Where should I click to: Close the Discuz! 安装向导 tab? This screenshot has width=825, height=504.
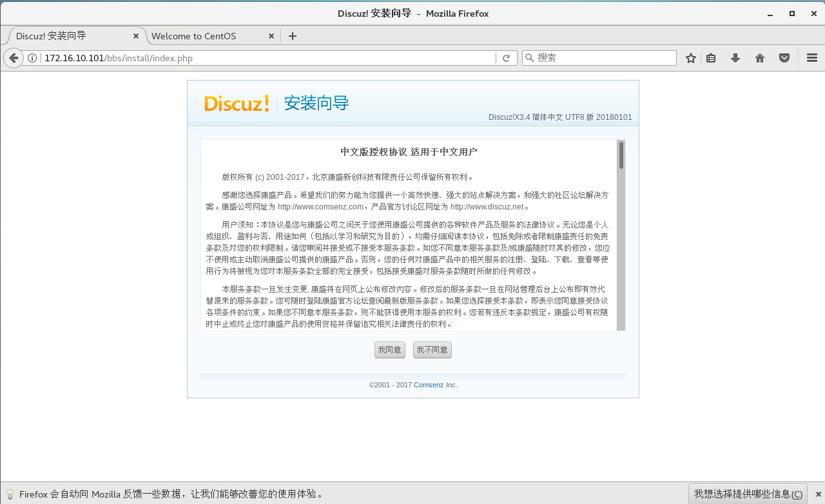(x=136, y=36)
